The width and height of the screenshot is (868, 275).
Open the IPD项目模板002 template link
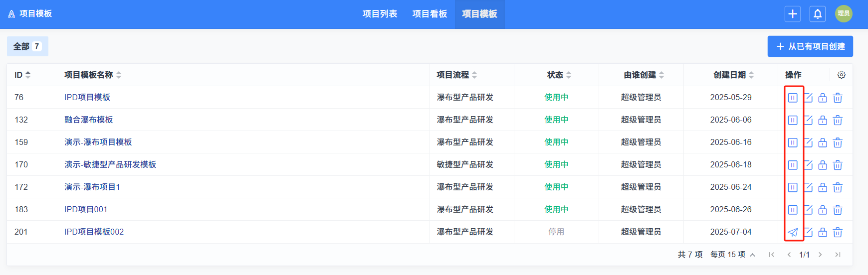click(x=94, y=232)
